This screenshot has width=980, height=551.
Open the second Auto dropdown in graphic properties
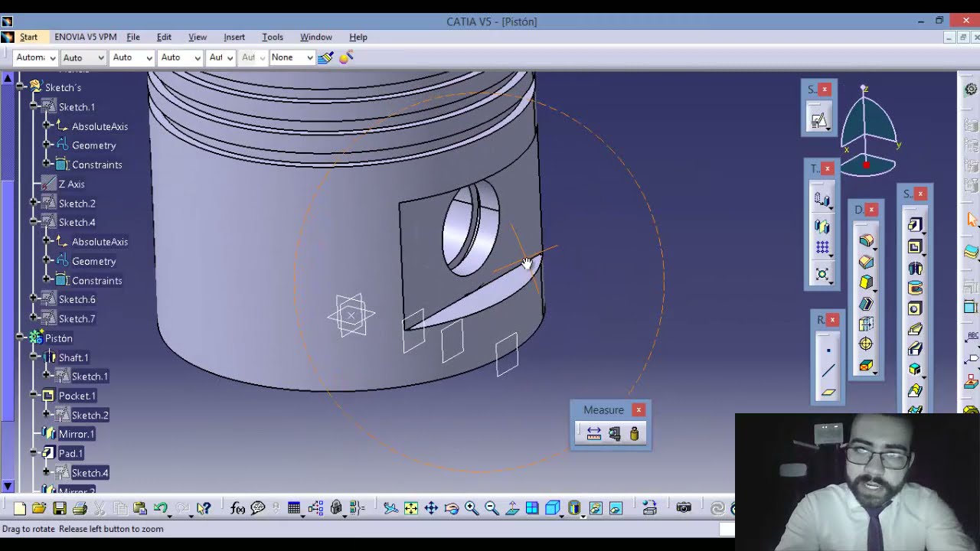tap(132, 57)
